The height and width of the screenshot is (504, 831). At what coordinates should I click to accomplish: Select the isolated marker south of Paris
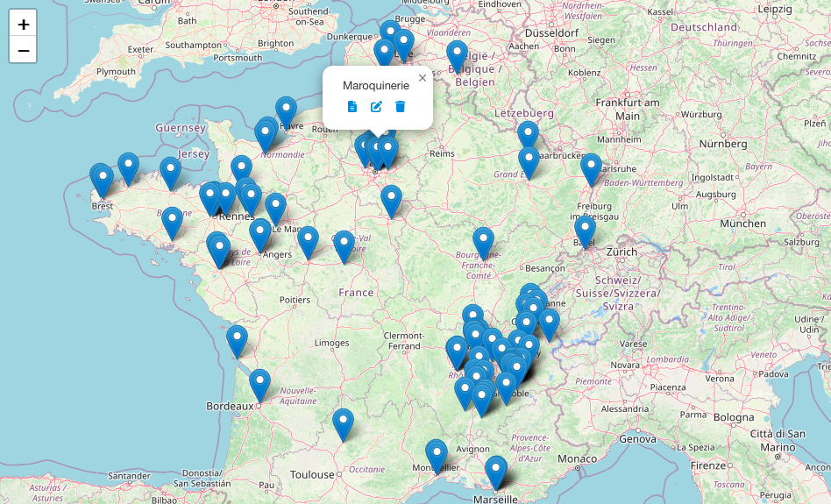pos(391,201)
